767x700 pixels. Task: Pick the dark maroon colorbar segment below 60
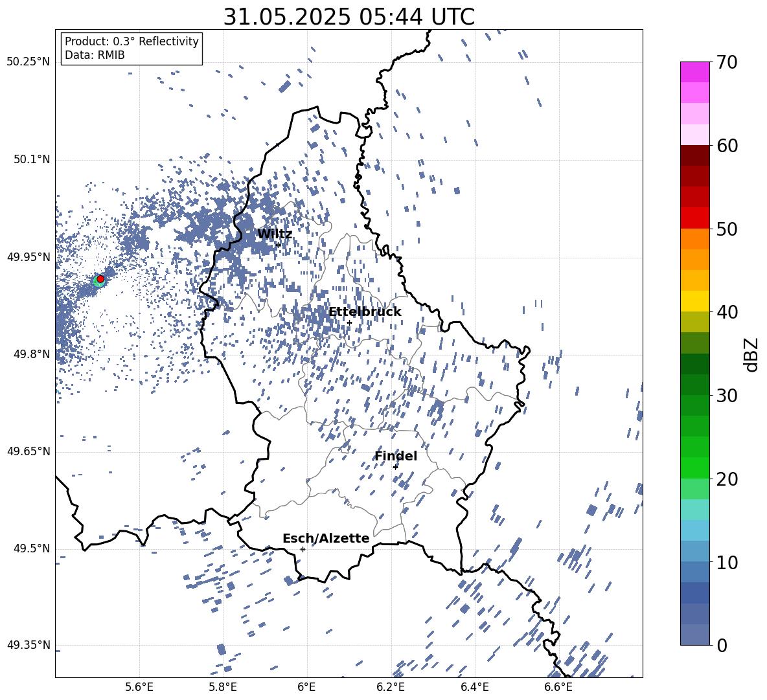(694, 155)
